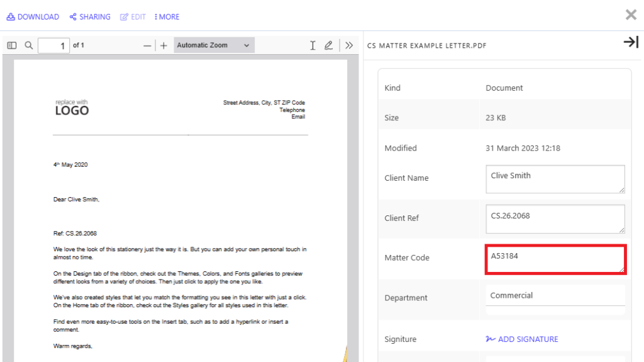
Task: Close the file preview with X
Action: 630,15
